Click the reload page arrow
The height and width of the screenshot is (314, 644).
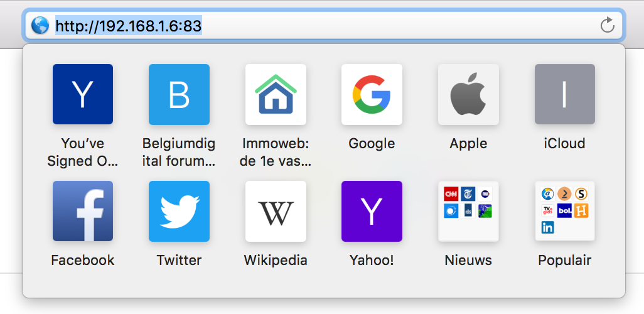[608, 26]
